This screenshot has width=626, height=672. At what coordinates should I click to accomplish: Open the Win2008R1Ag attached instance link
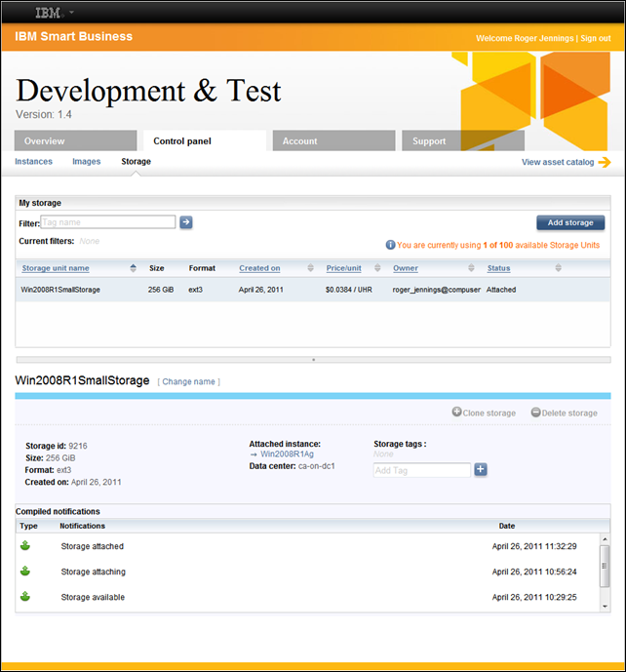[287, 454]
